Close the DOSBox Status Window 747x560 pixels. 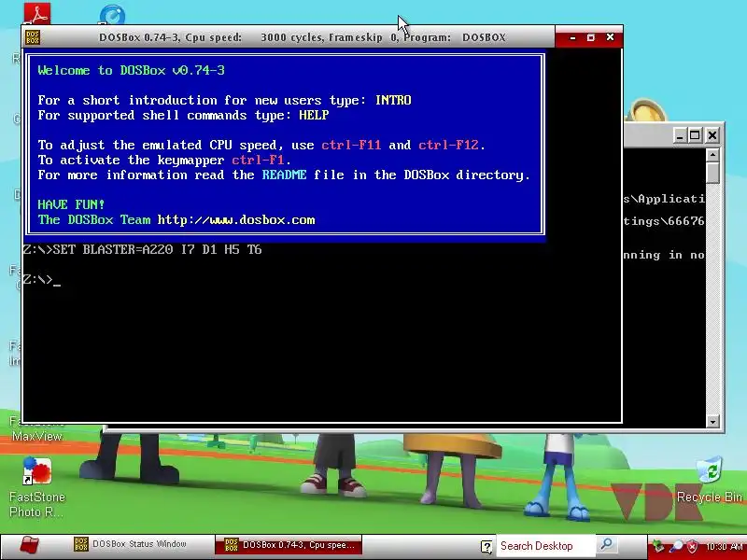712,135
